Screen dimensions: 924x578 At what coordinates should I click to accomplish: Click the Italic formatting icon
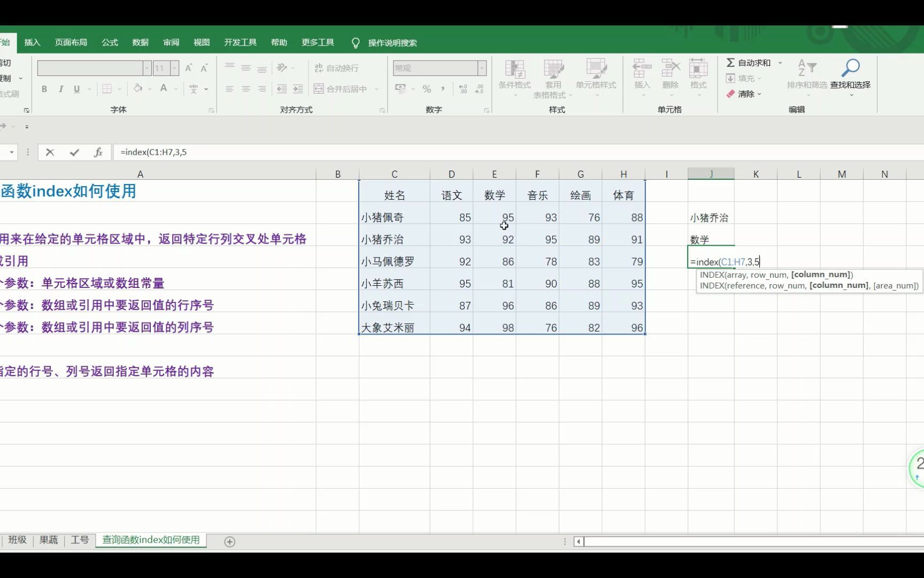(x=60, y=89)
